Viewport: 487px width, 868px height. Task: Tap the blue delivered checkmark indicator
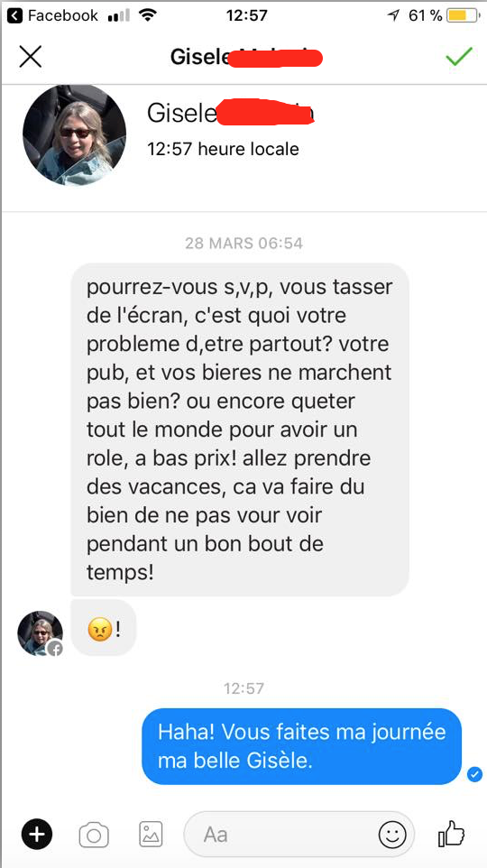474,774
